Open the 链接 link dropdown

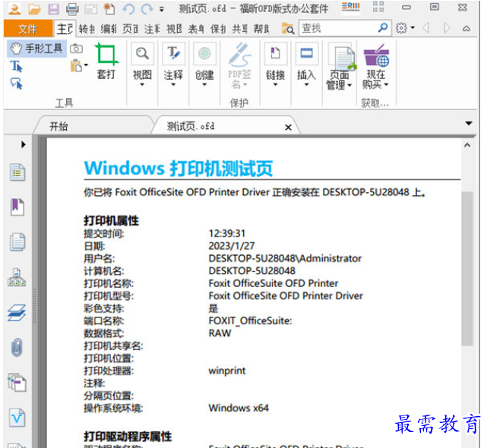click(x=275, y=65)
